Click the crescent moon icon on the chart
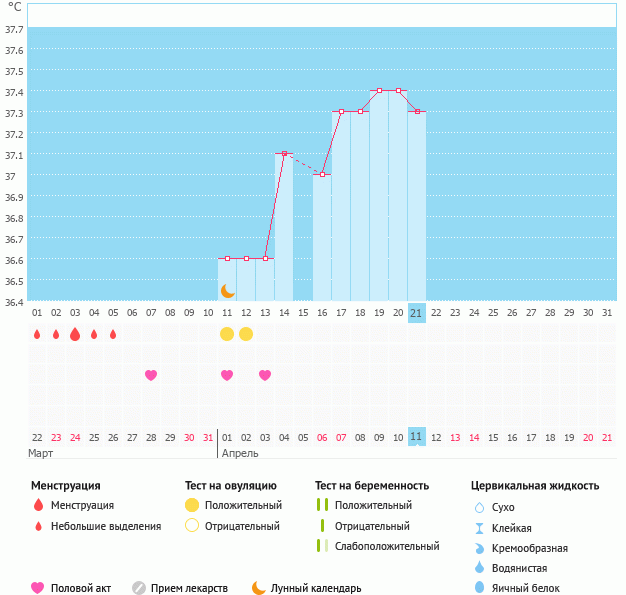Viewport: 626px width, 595px height. click(227, 290)
